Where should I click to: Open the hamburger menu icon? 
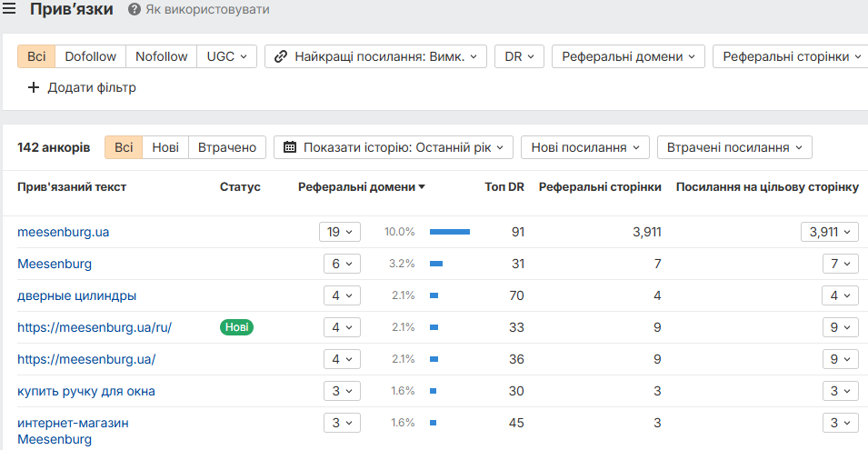(x=9, y=8)
